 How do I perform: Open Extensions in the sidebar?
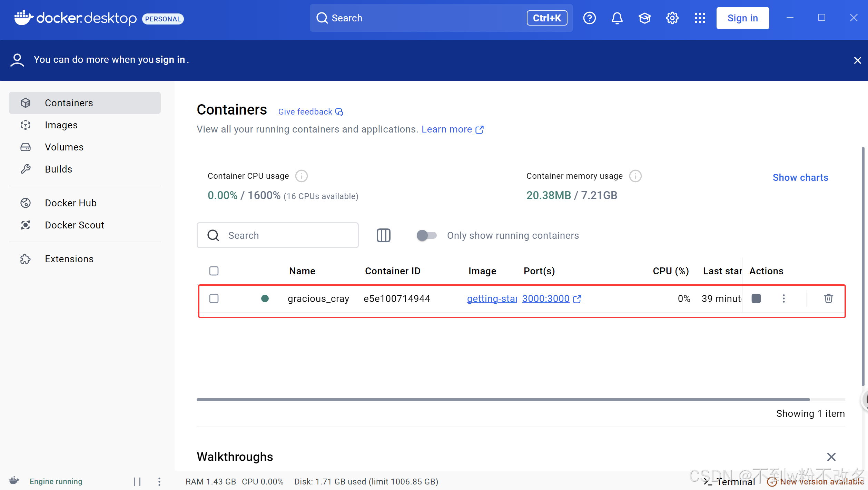(x=85, y=259)
